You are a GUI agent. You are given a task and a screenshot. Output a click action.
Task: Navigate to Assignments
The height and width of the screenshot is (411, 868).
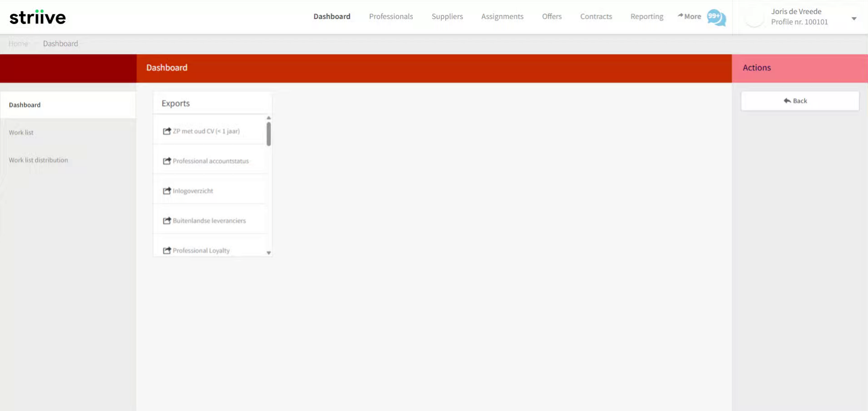coord(502,16)
